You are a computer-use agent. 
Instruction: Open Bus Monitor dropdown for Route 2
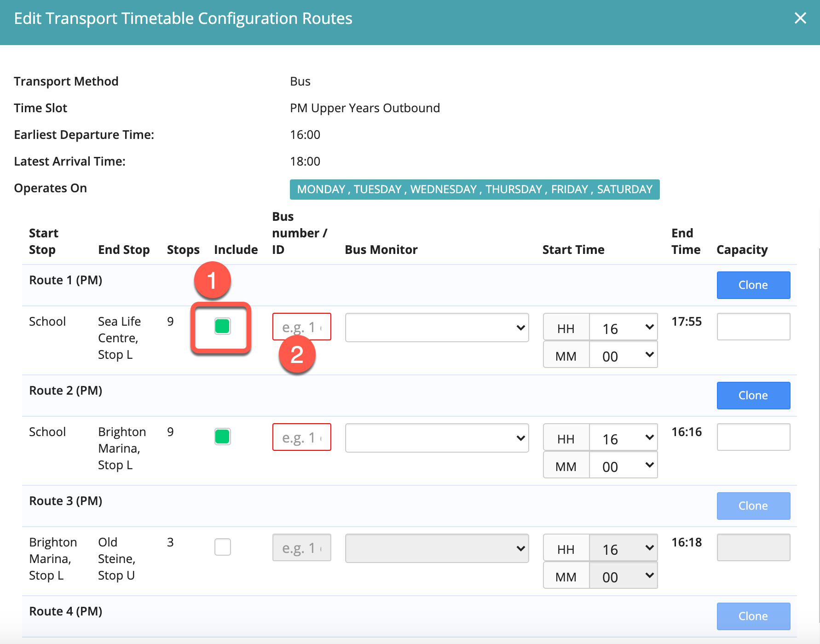[x=436, y=438]
